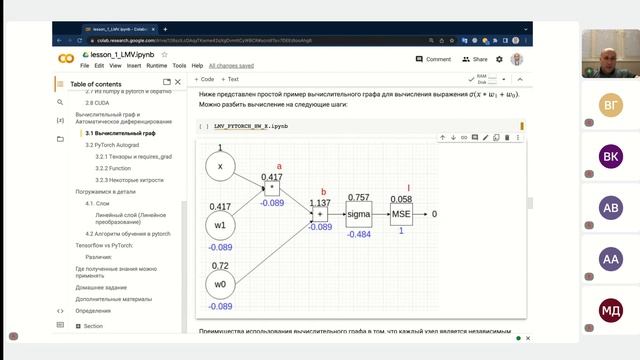Select the МД participant tile
The height and width of the screenshot is (360, 640).
pos(611,311)
